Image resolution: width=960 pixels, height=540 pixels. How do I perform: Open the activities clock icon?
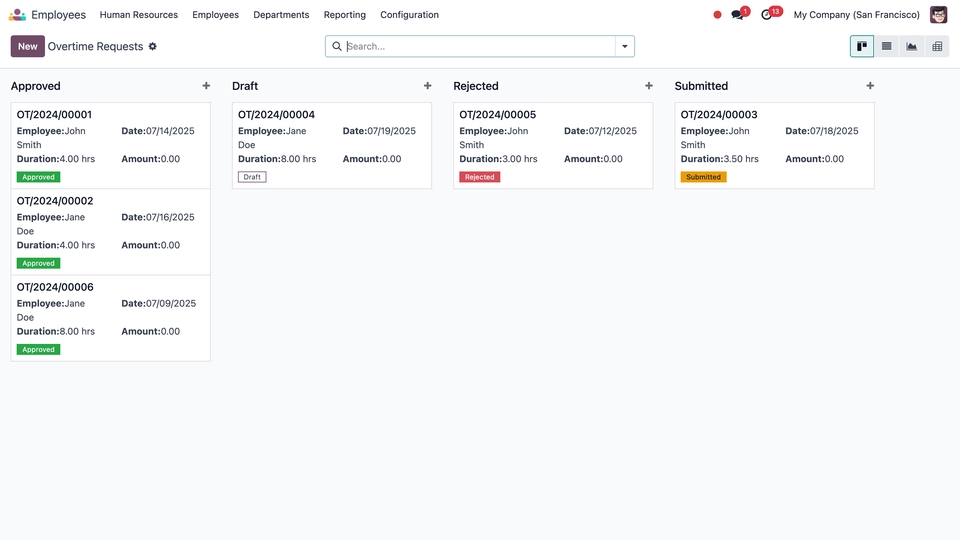(766, 15)
